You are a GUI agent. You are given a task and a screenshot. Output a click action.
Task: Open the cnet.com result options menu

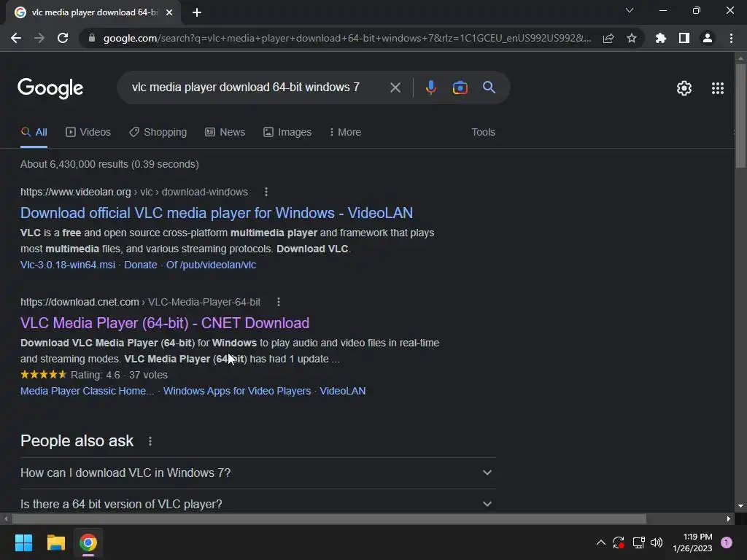coord(279,302)
